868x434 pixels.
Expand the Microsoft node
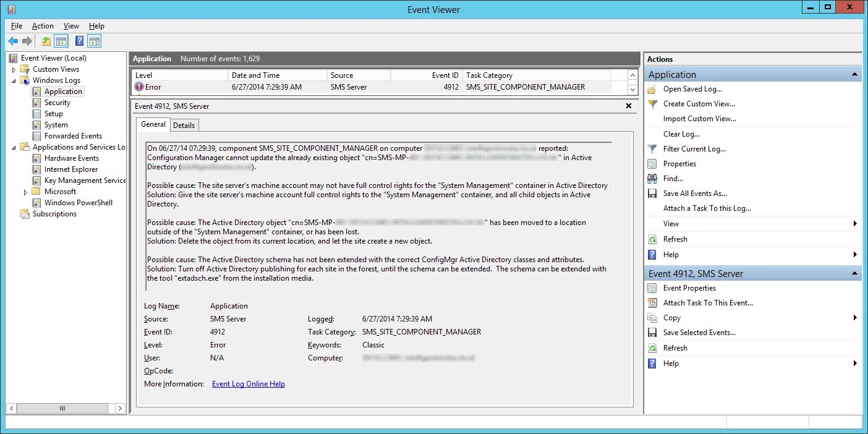[x=25, y=192]
